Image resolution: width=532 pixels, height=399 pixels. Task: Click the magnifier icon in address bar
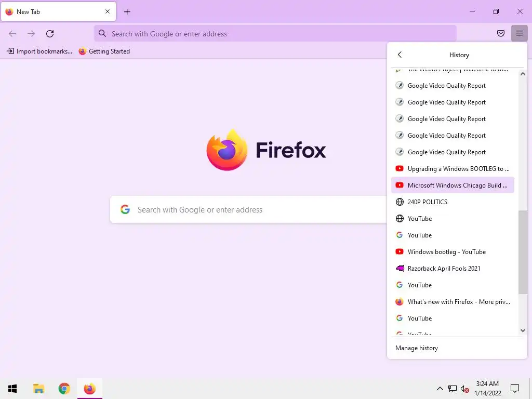tap(102, 33)
